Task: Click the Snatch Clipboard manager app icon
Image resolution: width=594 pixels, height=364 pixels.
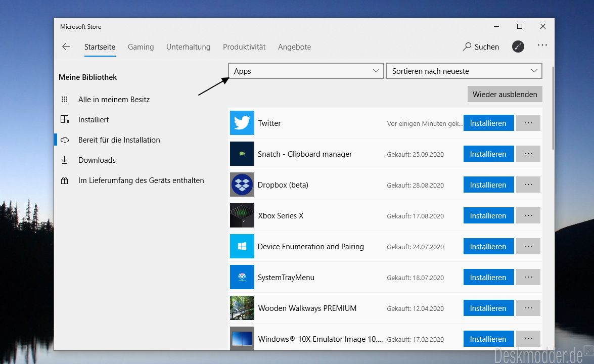Action: coord(242,153)
